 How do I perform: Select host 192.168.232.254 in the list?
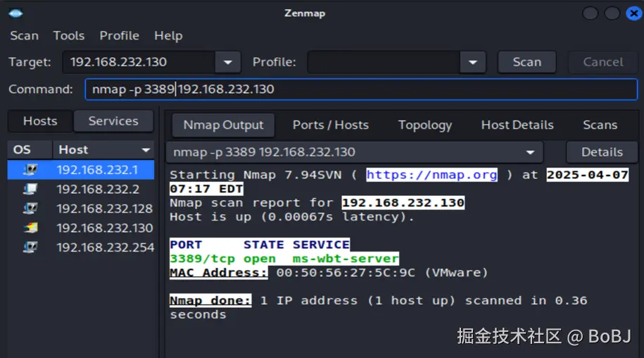pyautogui.click(x=81, y=247)
